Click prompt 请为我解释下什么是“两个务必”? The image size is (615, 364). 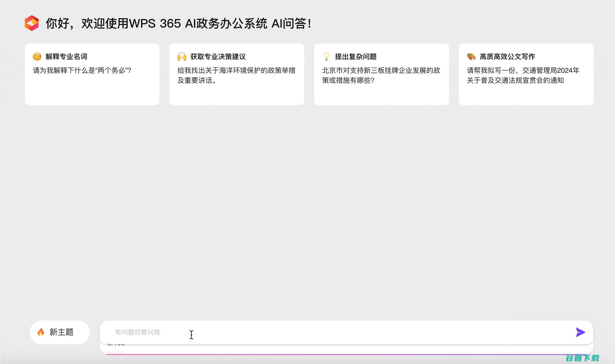(x=82, y=70)
